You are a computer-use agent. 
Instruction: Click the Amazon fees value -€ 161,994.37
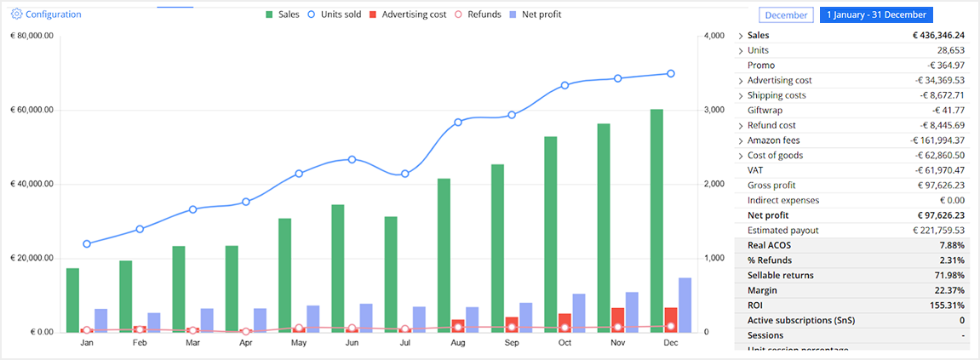[x=937, y=140]
